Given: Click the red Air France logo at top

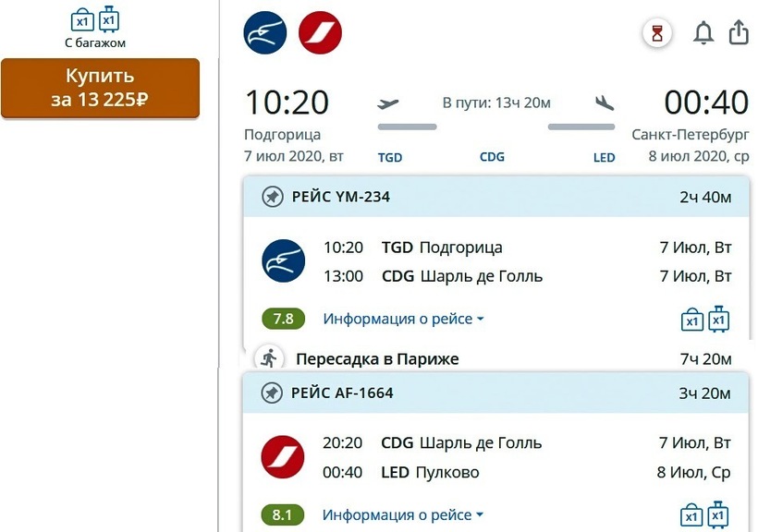Looking at the screenshot, I should pyautogui.click(x=320, y=34).
